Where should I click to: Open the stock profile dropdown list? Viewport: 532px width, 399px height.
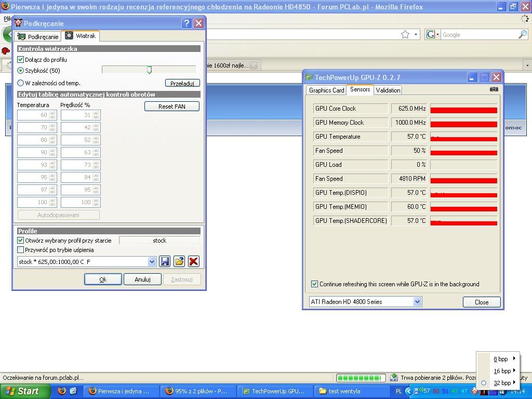coord(152,262)
